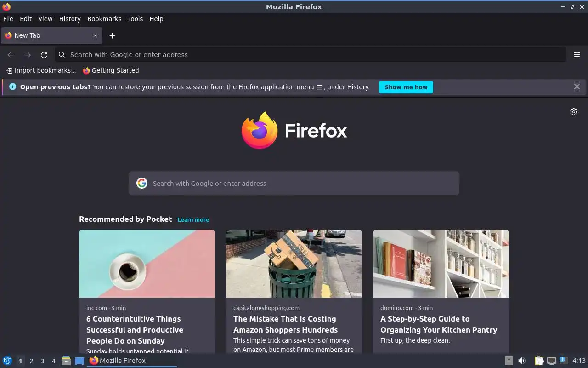The image size is (588, 368).
Task: Open the Edit menu
Action: click(26, 19)
